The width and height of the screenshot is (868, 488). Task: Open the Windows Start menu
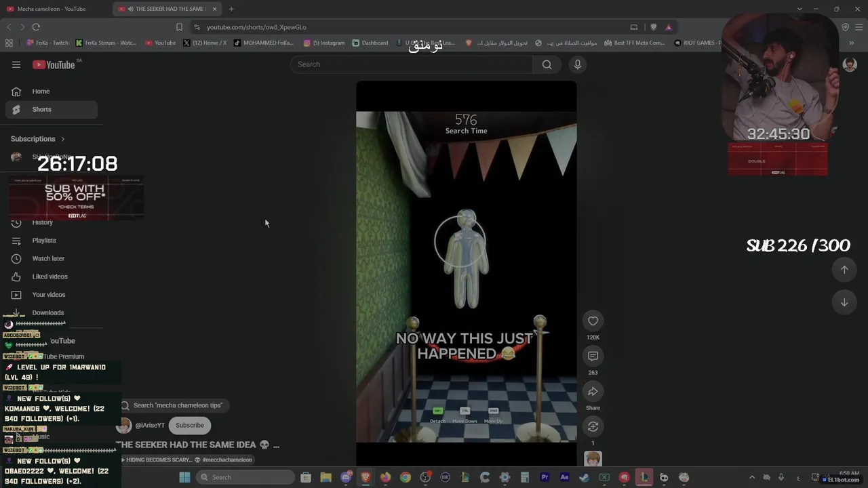pyautogui.click(x=184, y=477)
